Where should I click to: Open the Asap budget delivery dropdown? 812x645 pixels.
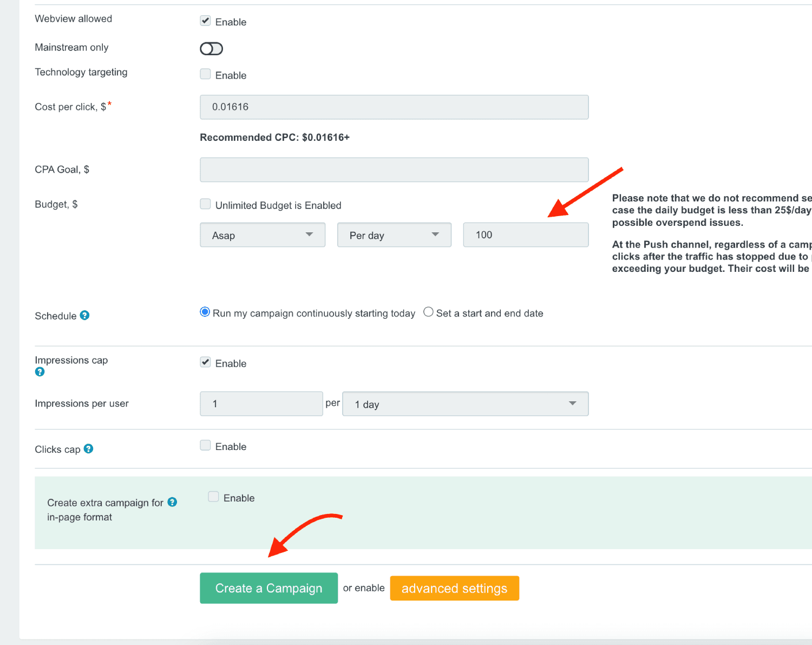tap(263, 235)
